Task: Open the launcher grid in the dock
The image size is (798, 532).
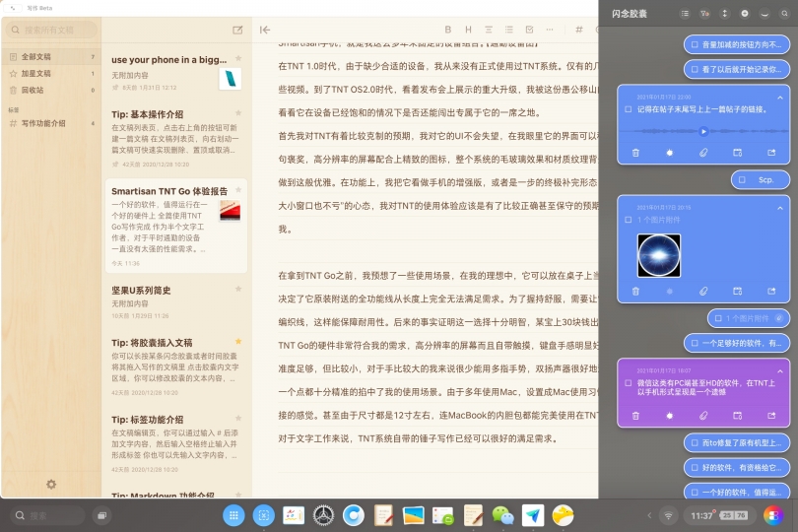Action: (x=233, y=514)
